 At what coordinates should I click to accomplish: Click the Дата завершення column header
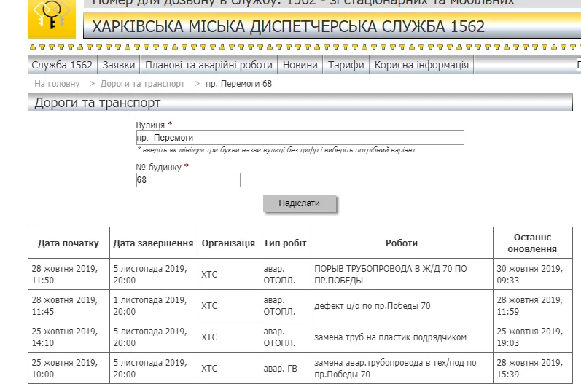tap(153, 243)
